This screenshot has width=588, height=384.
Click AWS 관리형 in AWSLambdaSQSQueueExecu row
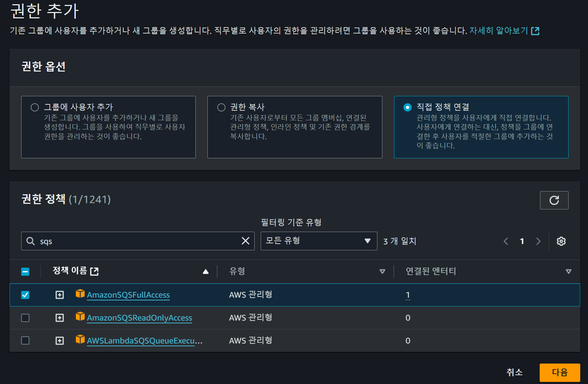coord(250,341)
